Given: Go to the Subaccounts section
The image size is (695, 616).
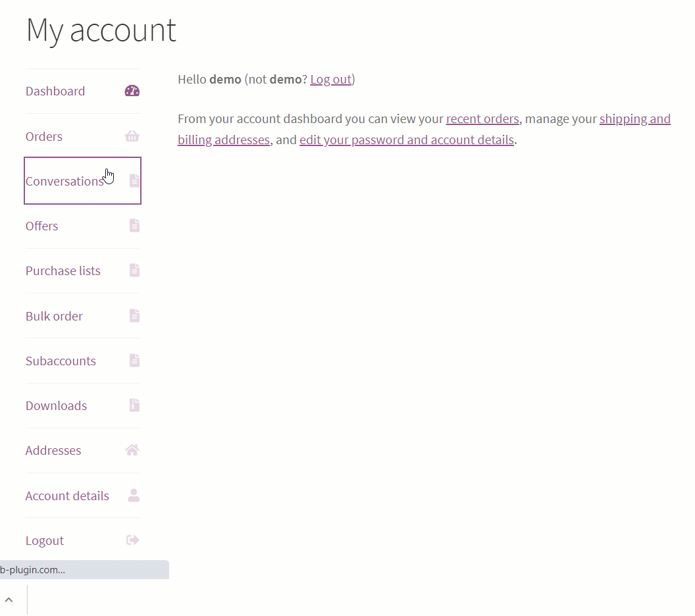Looking at the screenshot, I should click(61, 361).
